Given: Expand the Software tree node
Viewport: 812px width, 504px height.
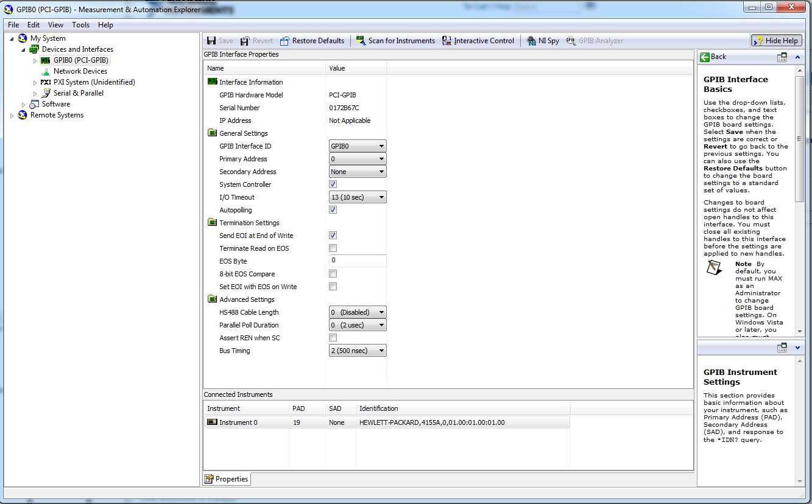Looking at the screenshot, I should tap(24, 105).
